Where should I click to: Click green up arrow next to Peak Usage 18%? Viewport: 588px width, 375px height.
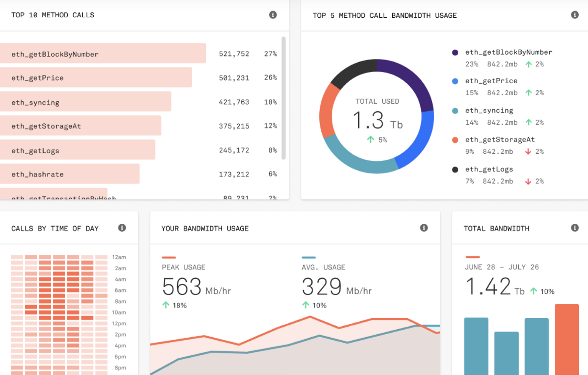(x=166, y=305)
